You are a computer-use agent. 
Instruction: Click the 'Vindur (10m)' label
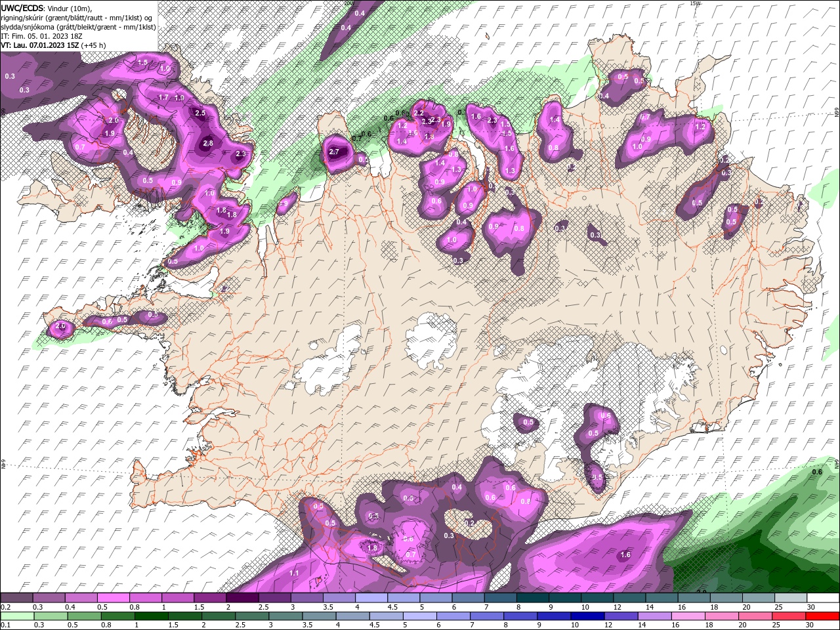click(x=70, y=8)
